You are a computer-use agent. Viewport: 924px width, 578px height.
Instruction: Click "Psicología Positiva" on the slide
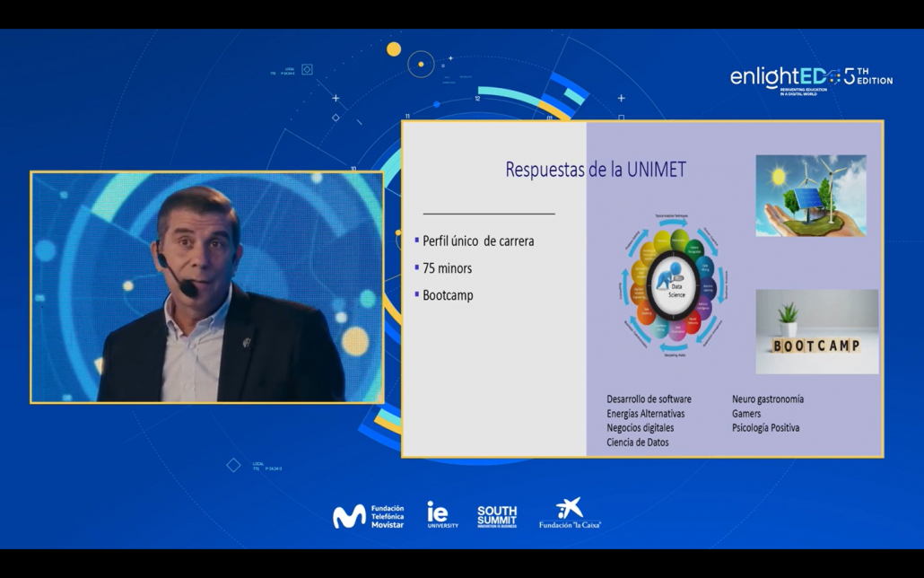[765, 428]
